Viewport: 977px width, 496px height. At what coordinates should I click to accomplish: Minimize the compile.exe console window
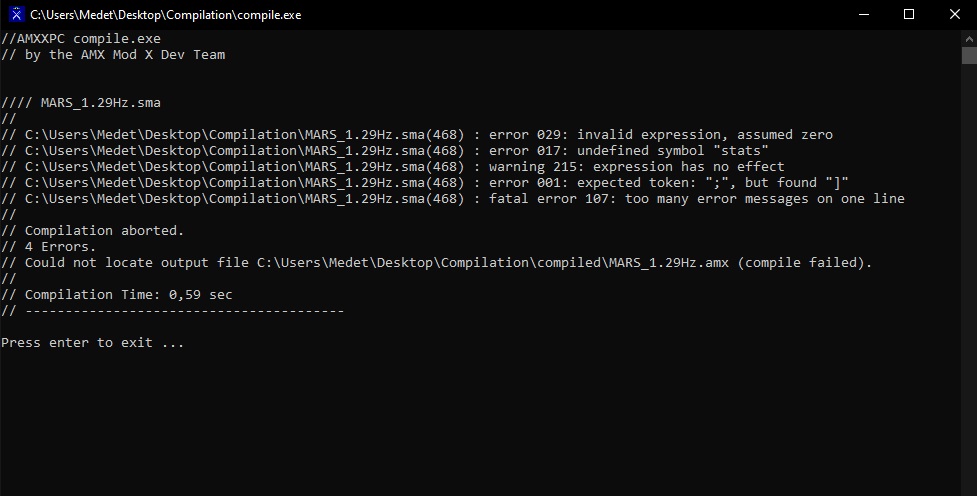click(x=864, y=14)
